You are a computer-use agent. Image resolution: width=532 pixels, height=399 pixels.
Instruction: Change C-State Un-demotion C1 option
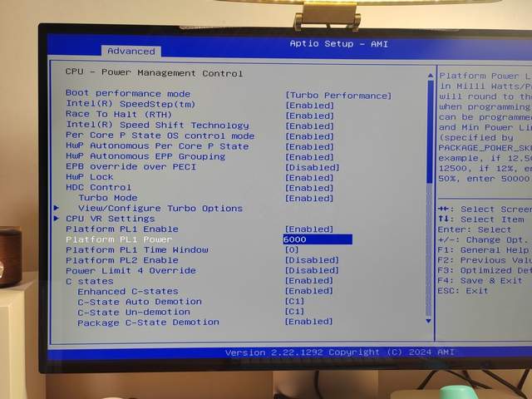(294, 312)
